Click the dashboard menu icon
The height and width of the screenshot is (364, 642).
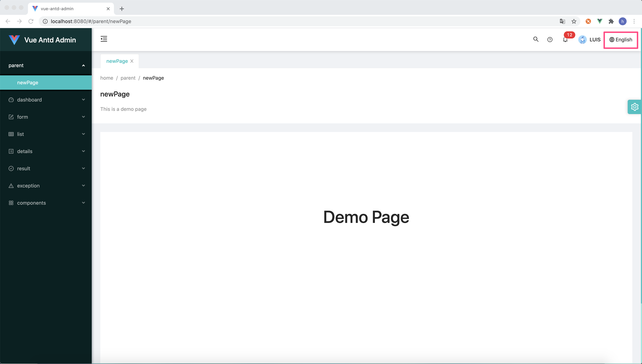[x=11, y=100]
